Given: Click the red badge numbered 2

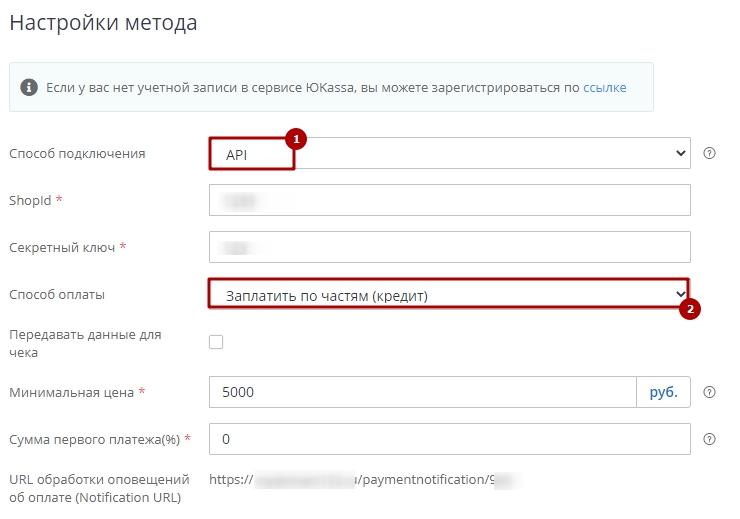Looking at the screenshot, I should point(689,309).
